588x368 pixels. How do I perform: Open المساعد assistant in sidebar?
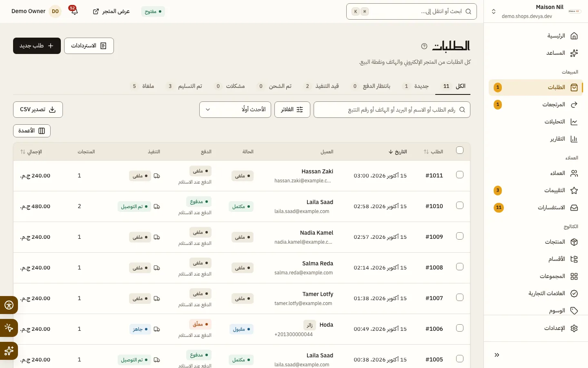tap(536, 53)
